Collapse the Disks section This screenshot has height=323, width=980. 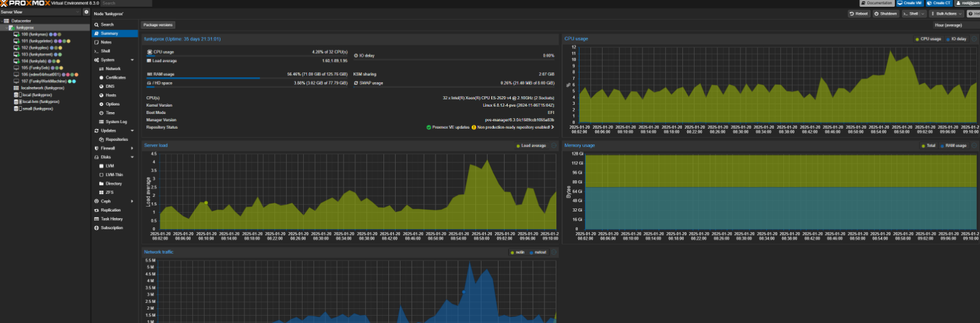(132, 157)
